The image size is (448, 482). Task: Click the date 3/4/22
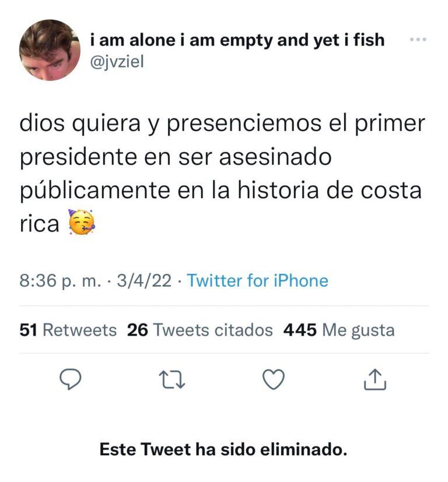pos(143,280)
